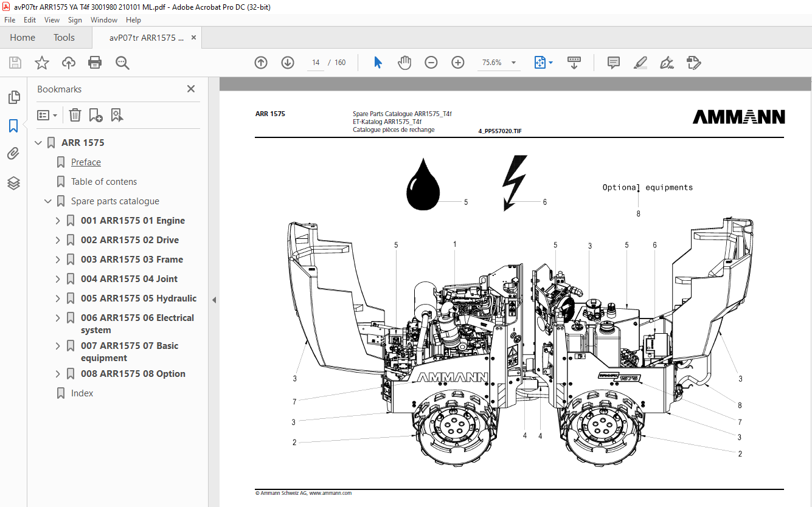Delete the selected bookmark
The width and height of the screenshot is (812, 507).
pos(75,115)
